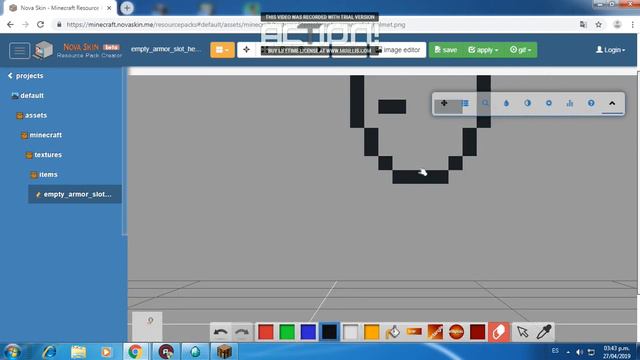Image resolution: width=640 pixels, height=360 pixels.
Task: Pick the white color swatch
Action: pyautogui.click(x=351, y=332)
